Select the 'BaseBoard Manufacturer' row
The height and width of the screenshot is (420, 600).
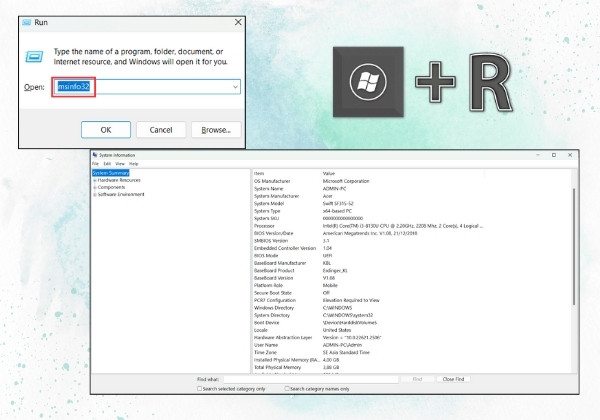412,263
